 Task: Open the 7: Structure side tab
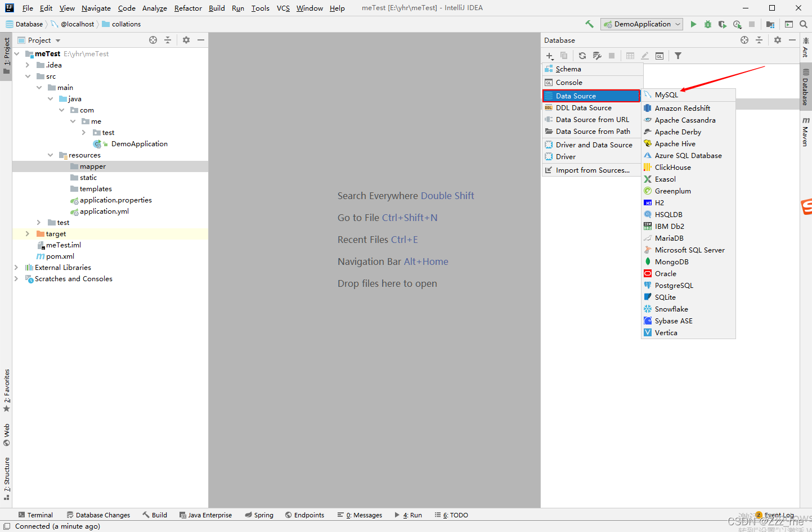tap(6, 479)
